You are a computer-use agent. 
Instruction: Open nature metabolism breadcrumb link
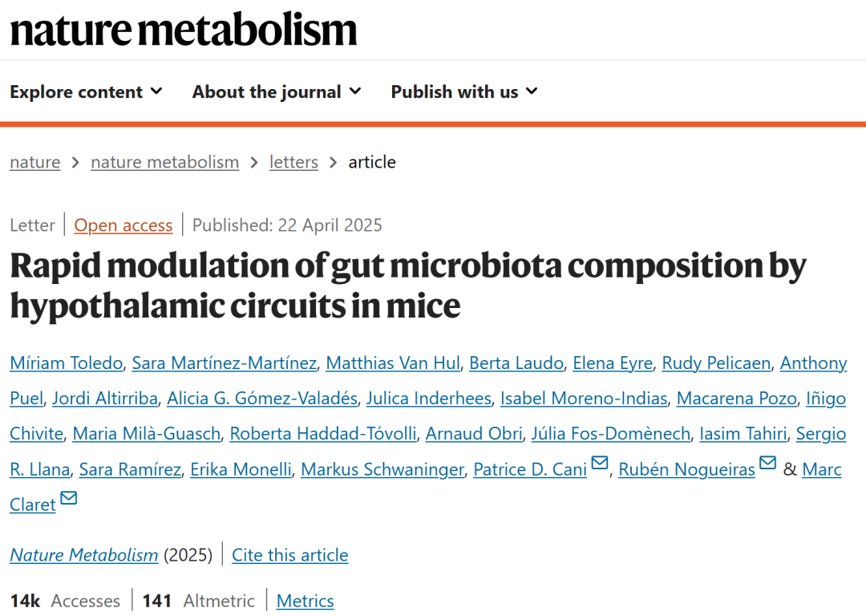point(164,162)
